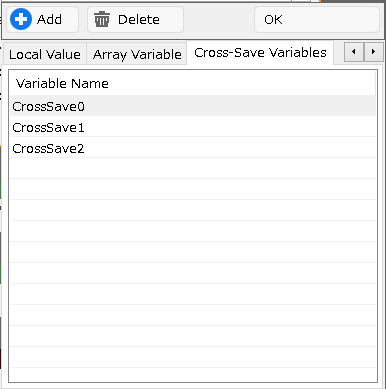This screenshot has width=386, height=389.
Task: Select the CrossSave1 variable row
Action: point(193,127)
